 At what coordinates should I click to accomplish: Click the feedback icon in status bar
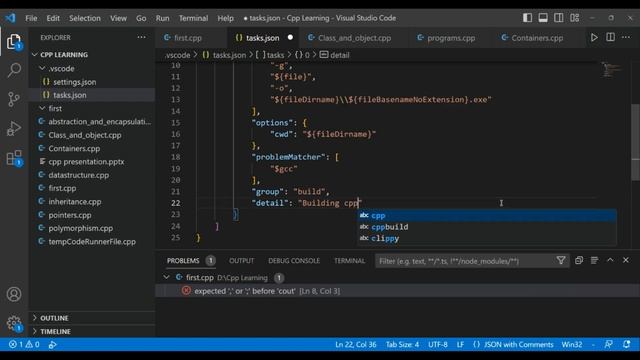[609, 344]
